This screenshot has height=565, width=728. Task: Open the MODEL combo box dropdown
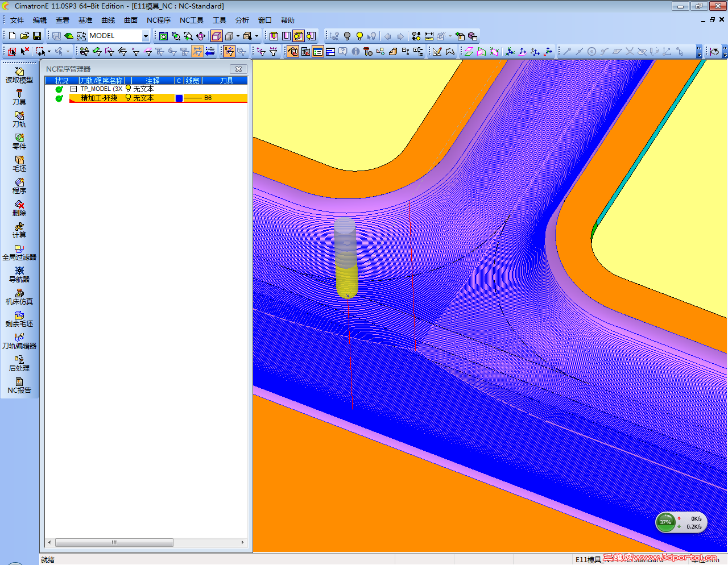point(146,36)
